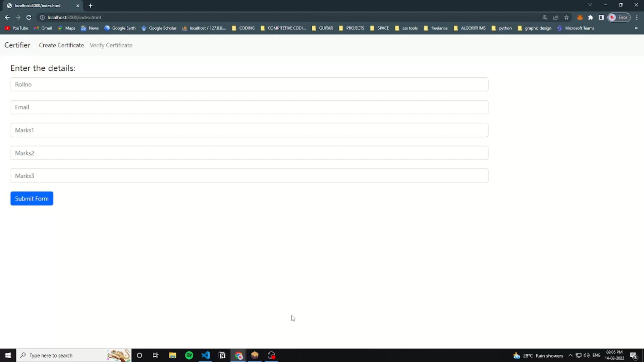Screen dimensions: 644x362
Task: Reload the localhost page
Action: tap(29, 17)
